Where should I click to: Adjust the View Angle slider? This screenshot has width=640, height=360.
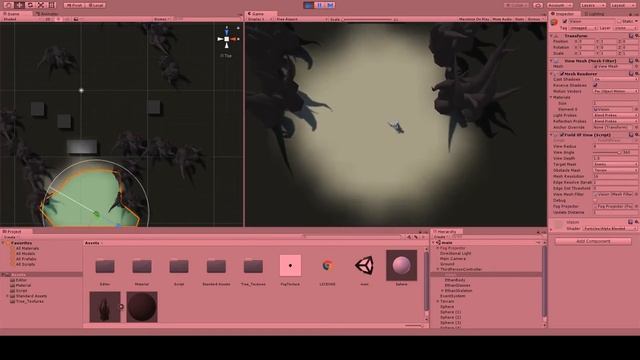coord(607,152)
